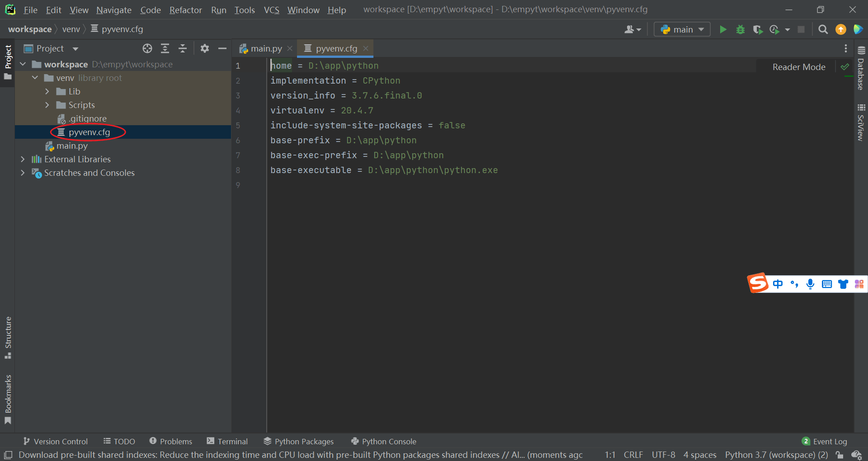
Task: Open editor tabs more options menu
Action: click(846, 48)
